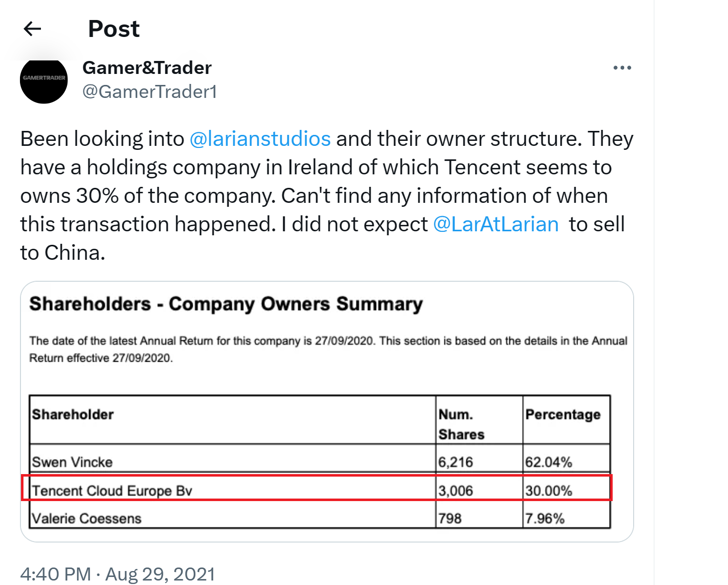
Task: Click the Num. Shares column header
Action: click(x=461, y=424)
